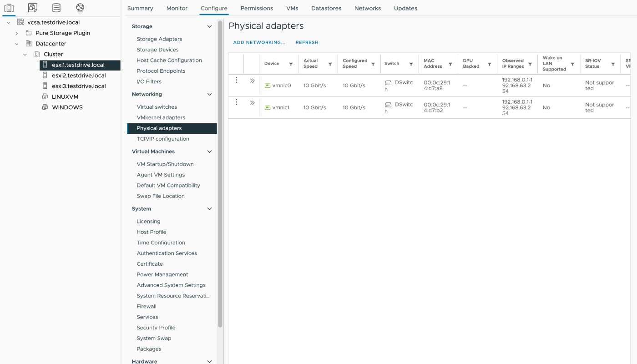Screen dimensions: 637x364
Task: Open the Networking inventory view icon
Action: 80,8
